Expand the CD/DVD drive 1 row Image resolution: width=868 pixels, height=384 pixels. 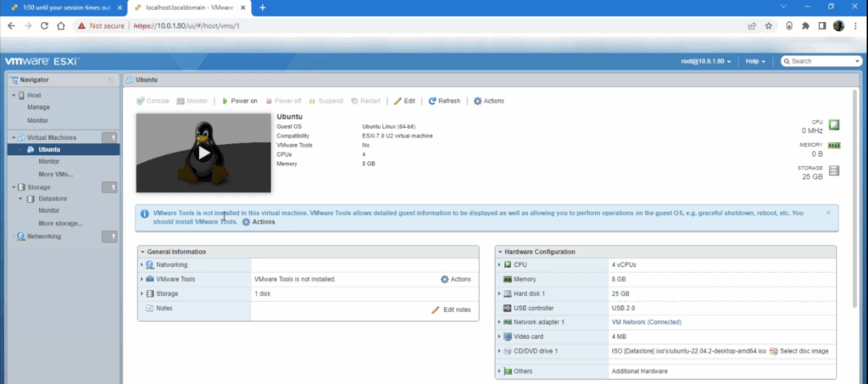499,351
